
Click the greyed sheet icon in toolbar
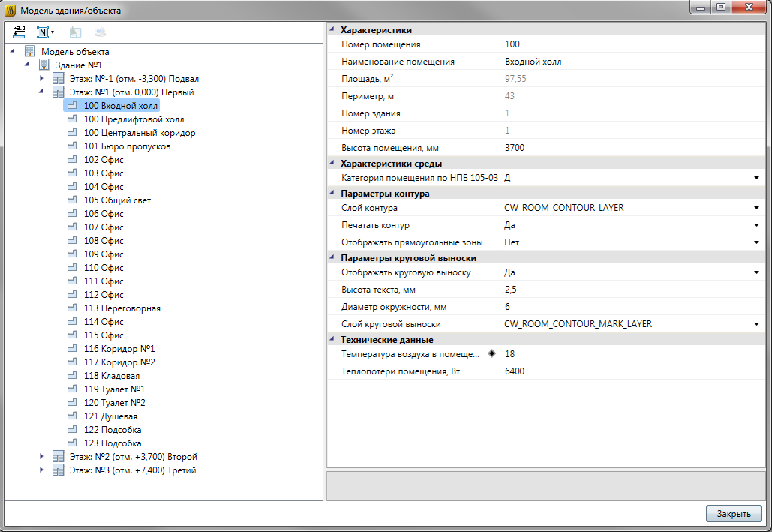pyautogui.click(x=75, y=32)
